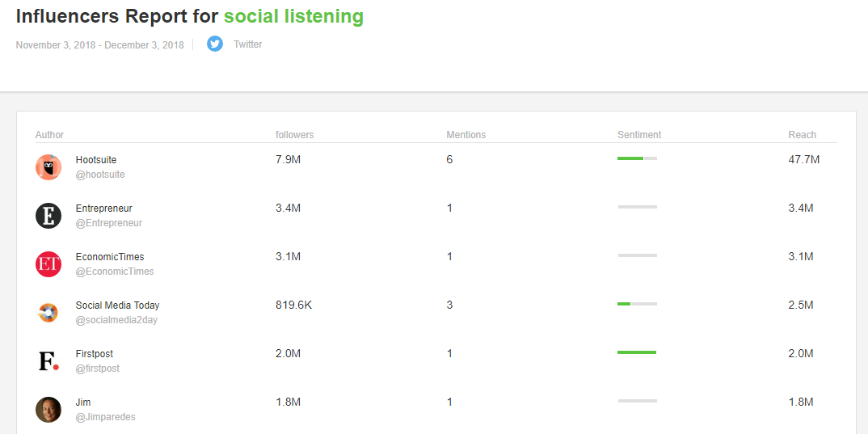Click Hootsuite's sentiment bar
Viewport: 868px width, 434px height.
point(637,158)
